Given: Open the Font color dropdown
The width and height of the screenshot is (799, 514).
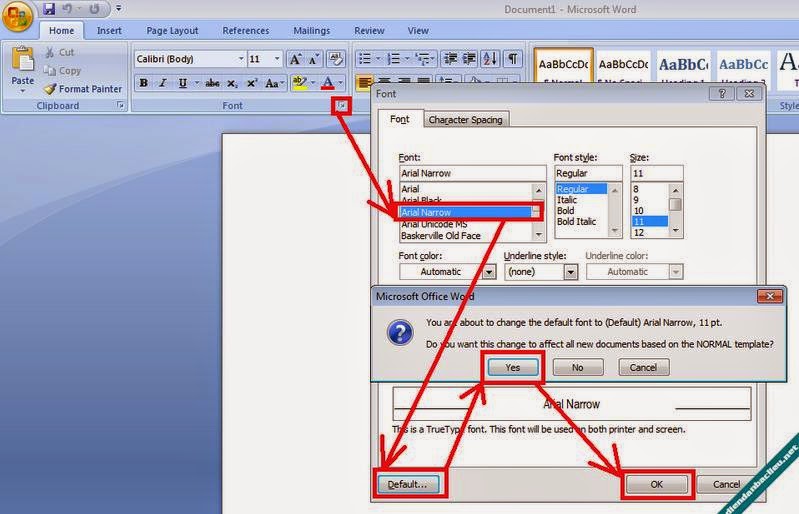Looking at the screenshot, I should (x=489, y=272).
